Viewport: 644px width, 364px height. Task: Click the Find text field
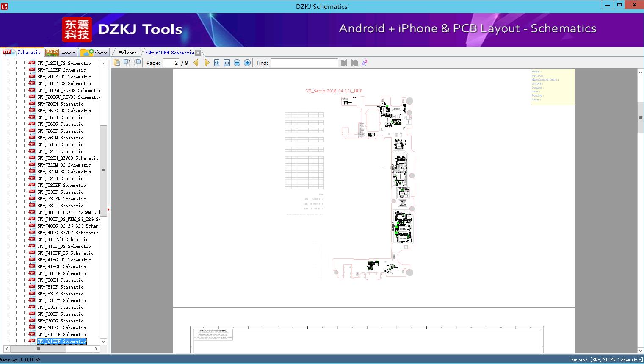(304, 63)
